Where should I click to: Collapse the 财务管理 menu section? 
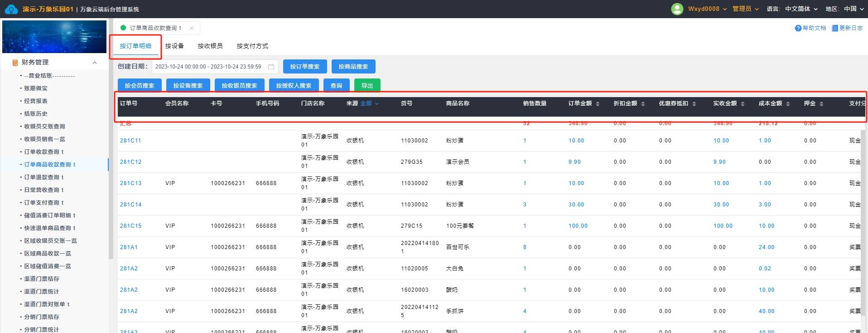pyautogui.click(x=95, y=63)
